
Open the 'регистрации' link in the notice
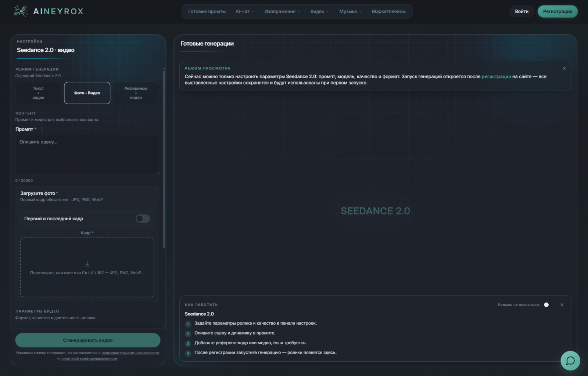click(x=496, y=76)
